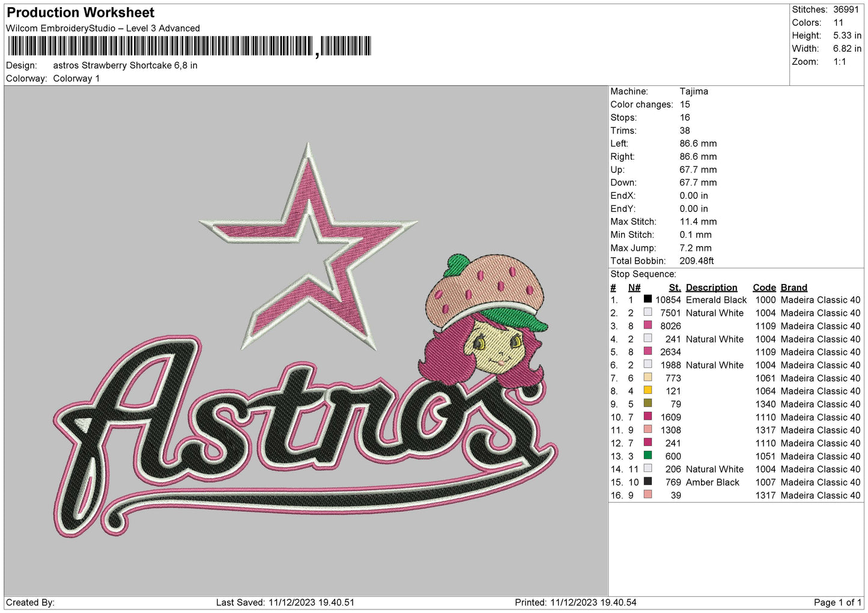Choose the cream swatch in stop row 7
The height and width of the screenshot is (613, 868).
tap(648, 378)
